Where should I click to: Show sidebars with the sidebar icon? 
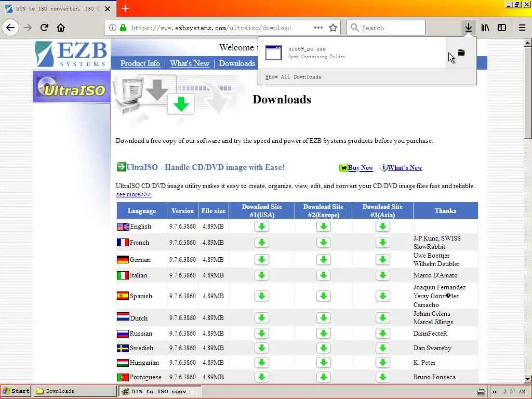pos(502,28)
